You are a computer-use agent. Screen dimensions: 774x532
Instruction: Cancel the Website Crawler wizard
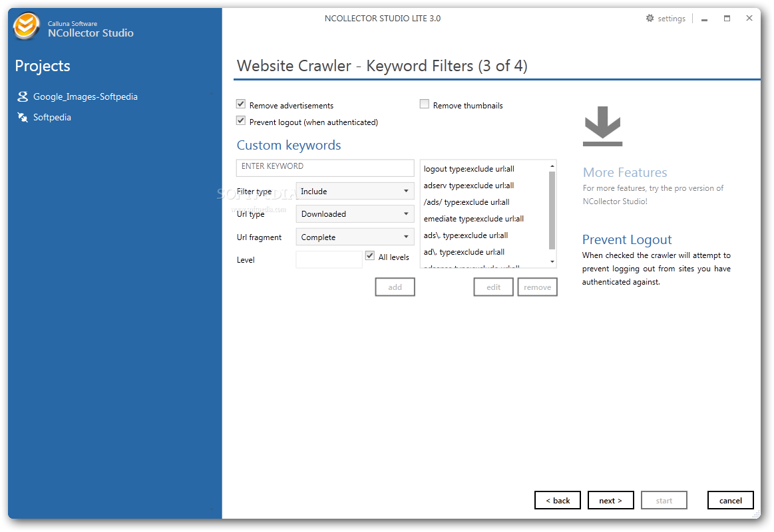731,501
